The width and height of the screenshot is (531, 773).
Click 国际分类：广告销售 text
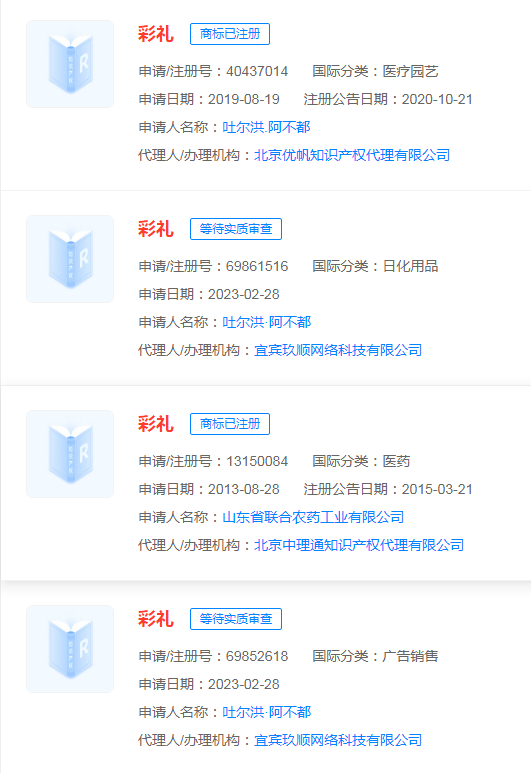[375, 656]
